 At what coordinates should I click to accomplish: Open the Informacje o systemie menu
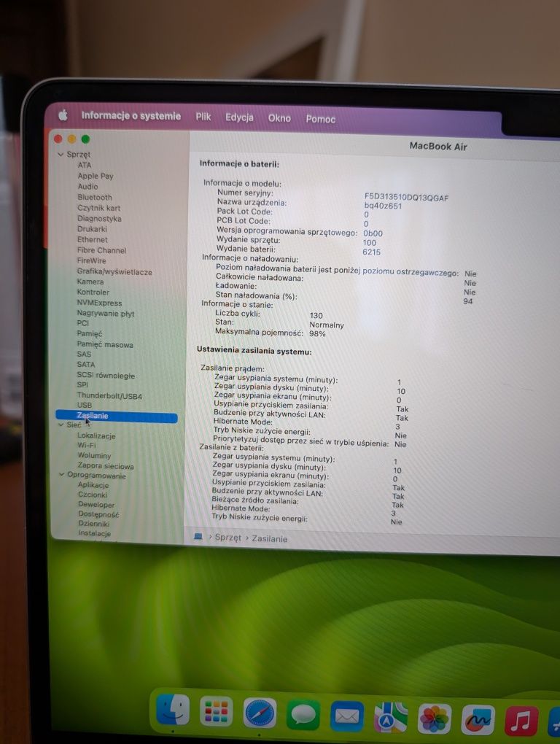point(131,116)
